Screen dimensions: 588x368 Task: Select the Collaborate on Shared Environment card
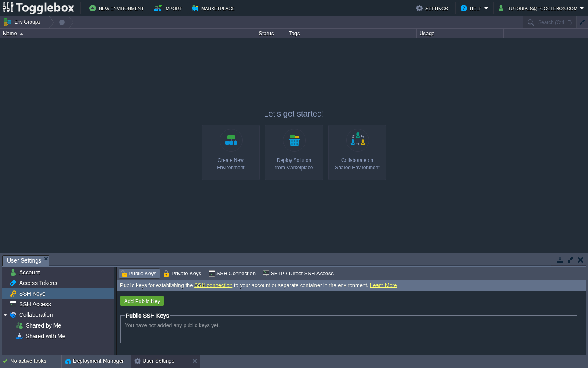coord(357,152)
